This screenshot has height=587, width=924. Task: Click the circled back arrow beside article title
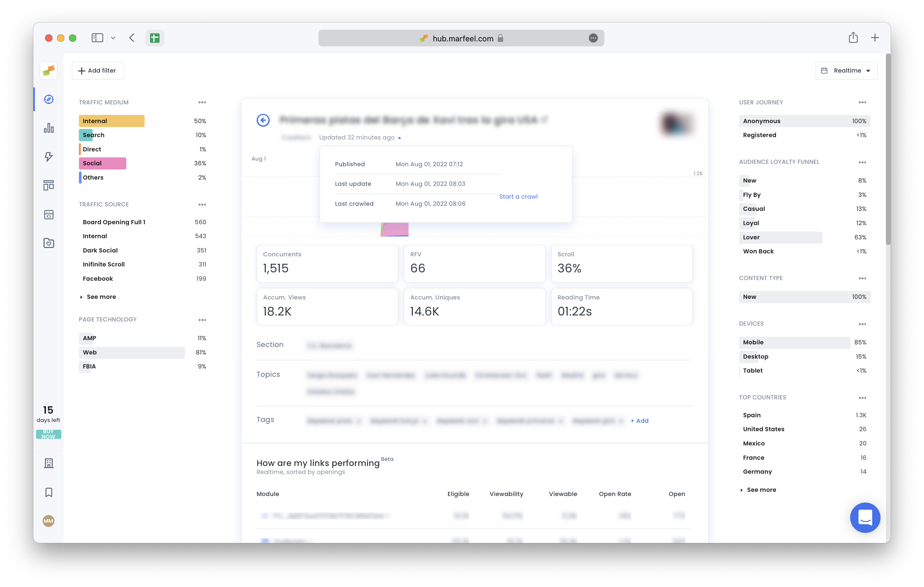coord(263,120)
